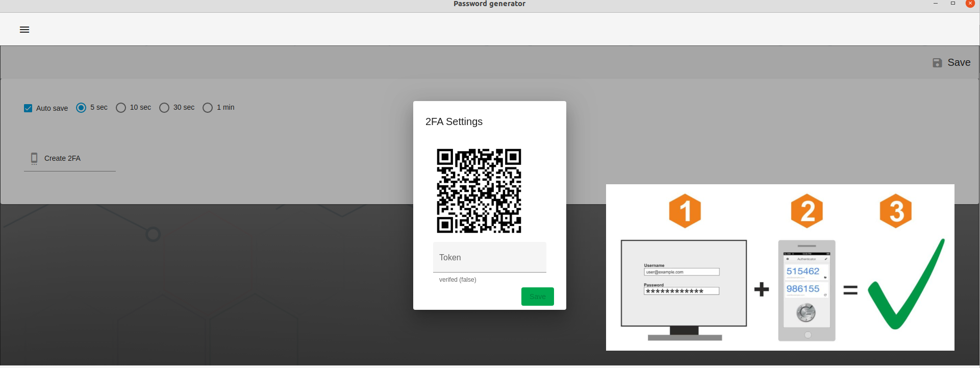Screen dimensions: 980x368
Task: Close the Password generator window
Action: [x=970, y=4]
